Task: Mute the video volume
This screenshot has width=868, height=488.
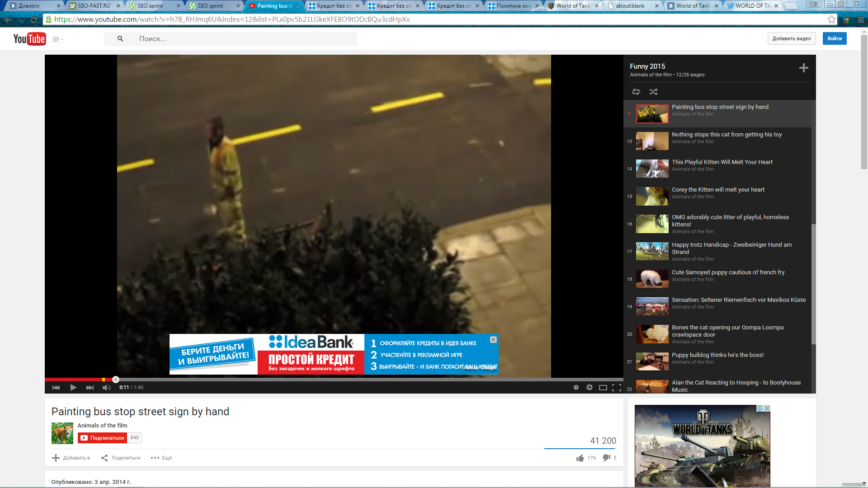Action: pos(107,387)
